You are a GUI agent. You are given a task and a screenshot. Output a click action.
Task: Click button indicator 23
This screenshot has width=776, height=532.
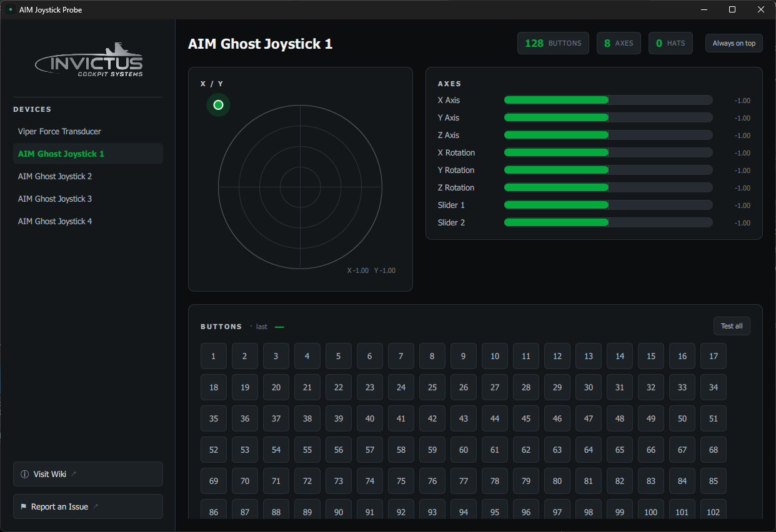coord(370,387)
